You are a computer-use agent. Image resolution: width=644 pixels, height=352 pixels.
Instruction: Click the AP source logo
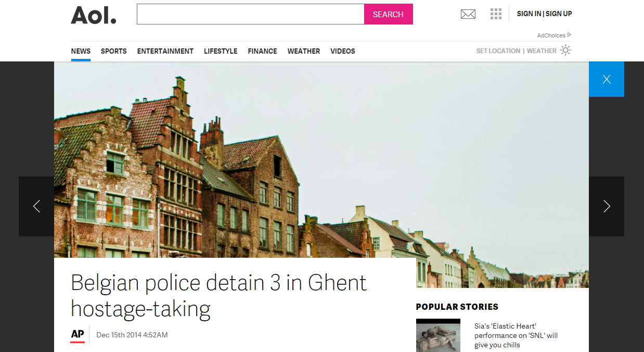coord(78,335)
